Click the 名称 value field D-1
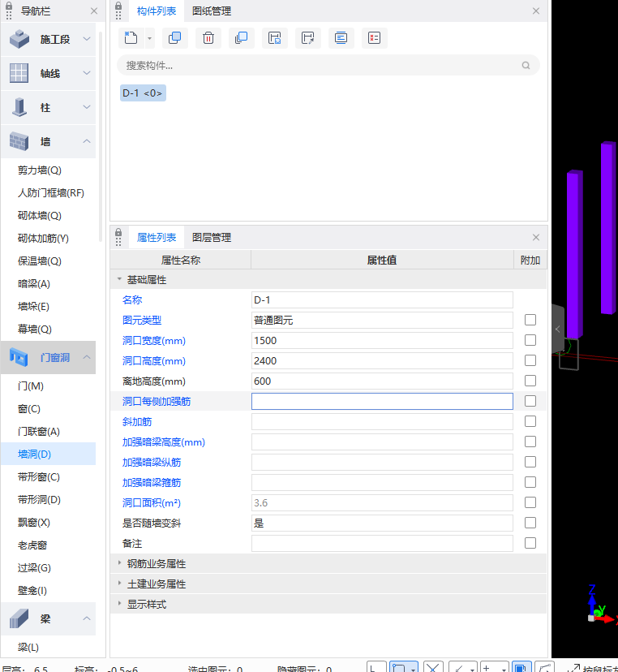 click(382, 300)
